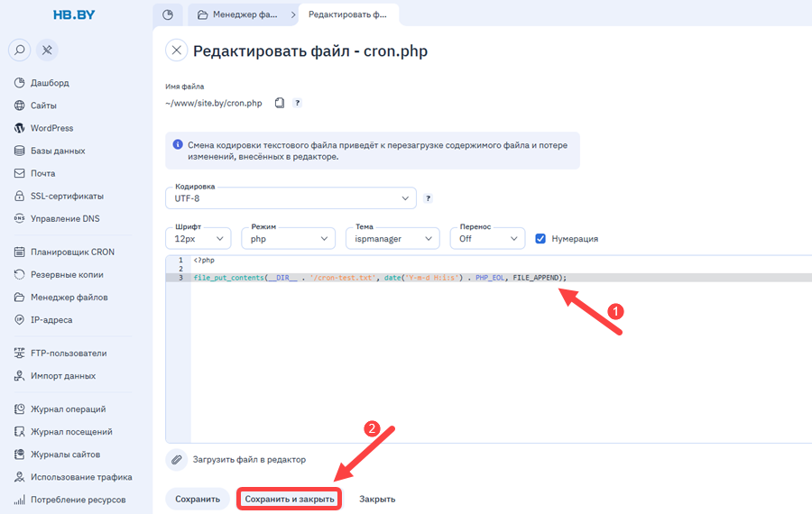
Task: Expand the Тема ispmanager dropdown
Action: [392, 239]
